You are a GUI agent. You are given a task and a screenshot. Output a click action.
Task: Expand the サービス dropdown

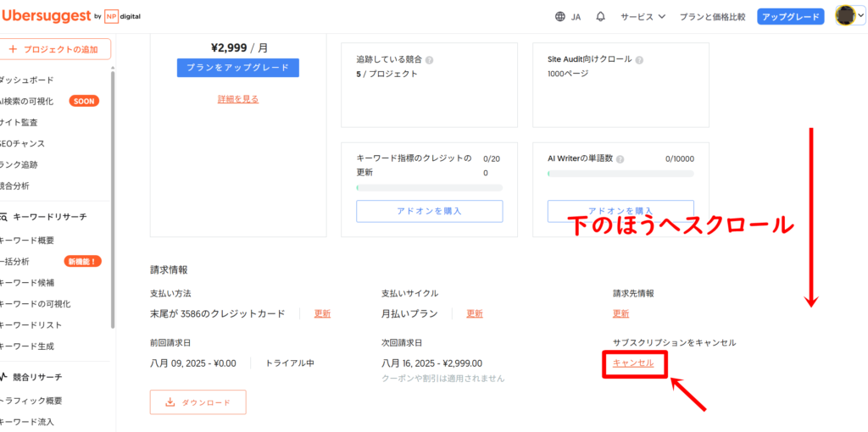[x=643, y=17]
